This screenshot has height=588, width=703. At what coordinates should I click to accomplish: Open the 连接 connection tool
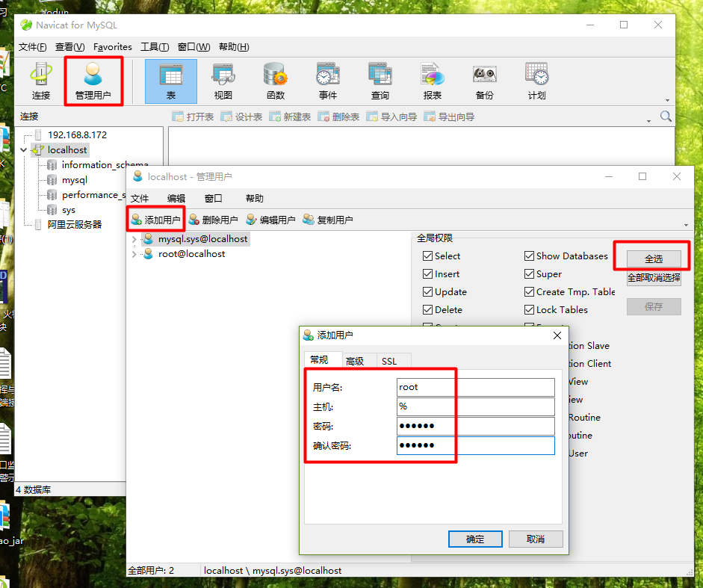coord(41,81)
